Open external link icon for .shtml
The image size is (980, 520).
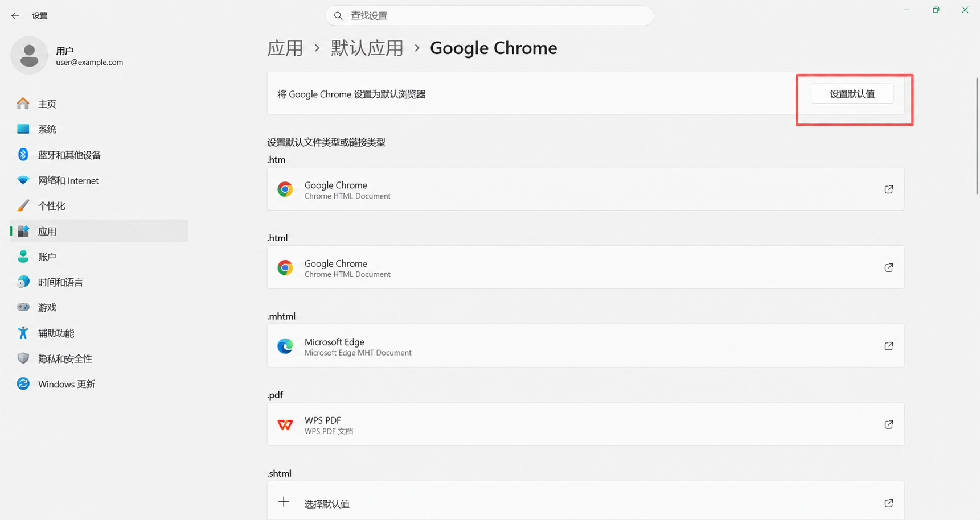tap(889, 503)
